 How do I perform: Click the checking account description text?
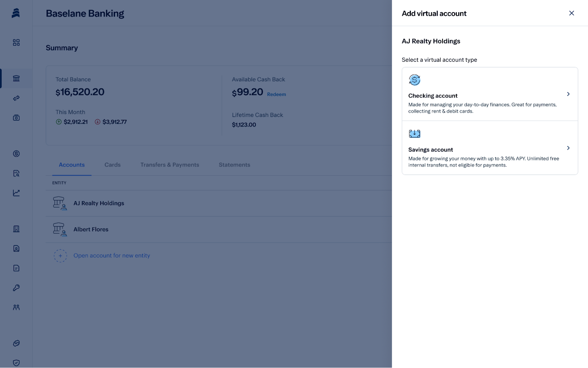(483, 108)
